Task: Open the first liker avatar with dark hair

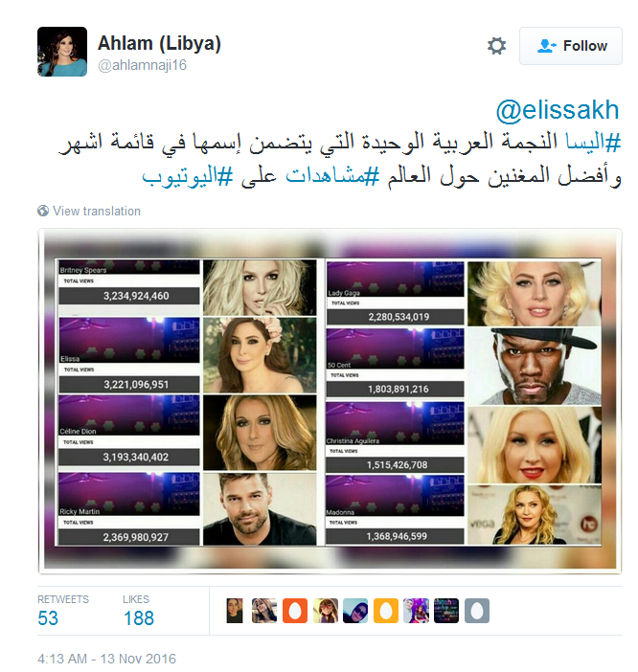Action: [x=235, y=611]
